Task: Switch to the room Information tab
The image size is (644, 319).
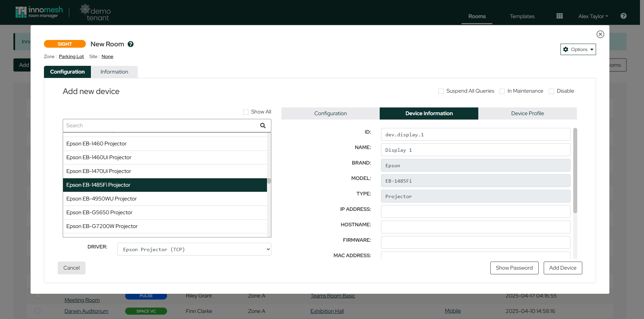Action: (114, 72)
